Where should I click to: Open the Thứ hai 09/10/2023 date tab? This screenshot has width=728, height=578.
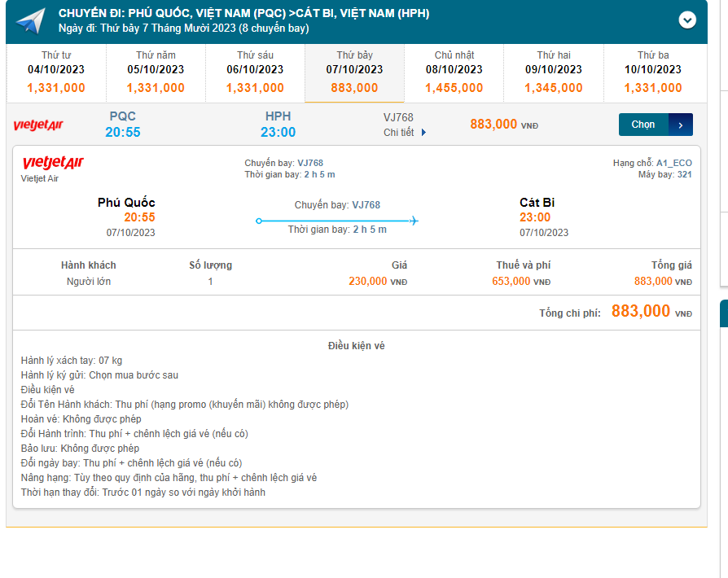tap(553, 72)
